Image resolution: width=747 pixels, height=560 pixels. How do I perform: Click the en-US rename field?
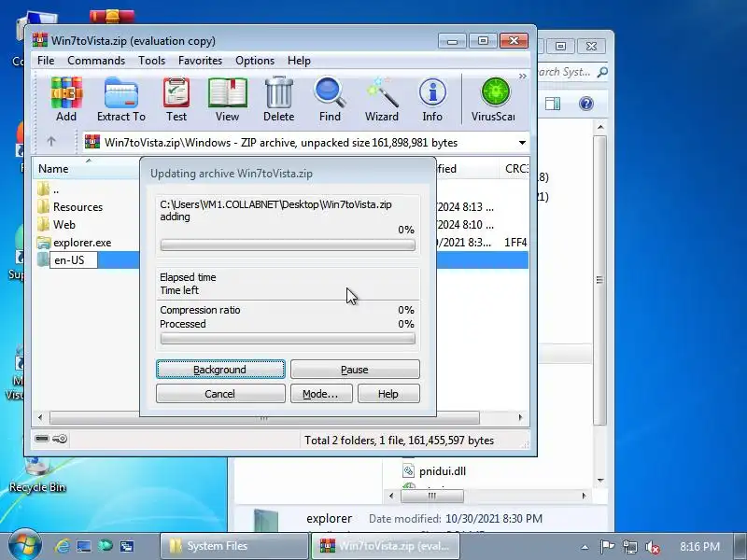click(74, 260)
